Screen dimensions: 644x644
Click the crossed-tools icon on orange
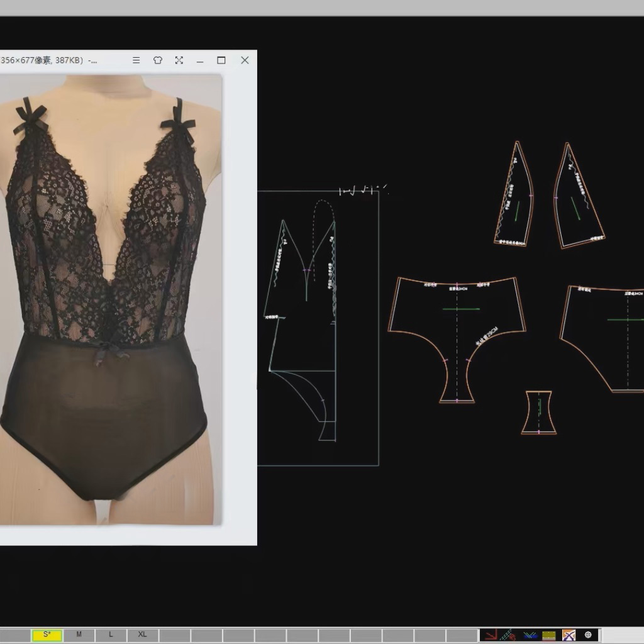tap(569, 635)
